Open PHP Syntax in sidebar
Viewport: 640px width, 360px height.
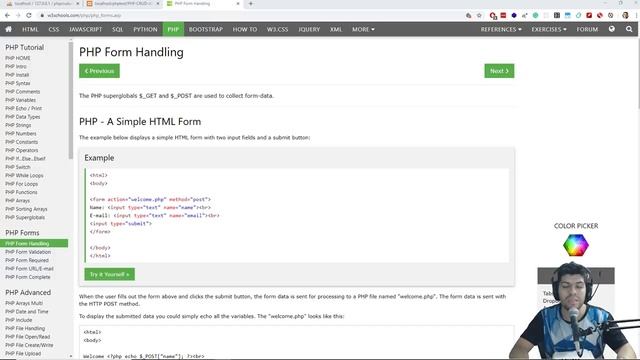[18, 83]
